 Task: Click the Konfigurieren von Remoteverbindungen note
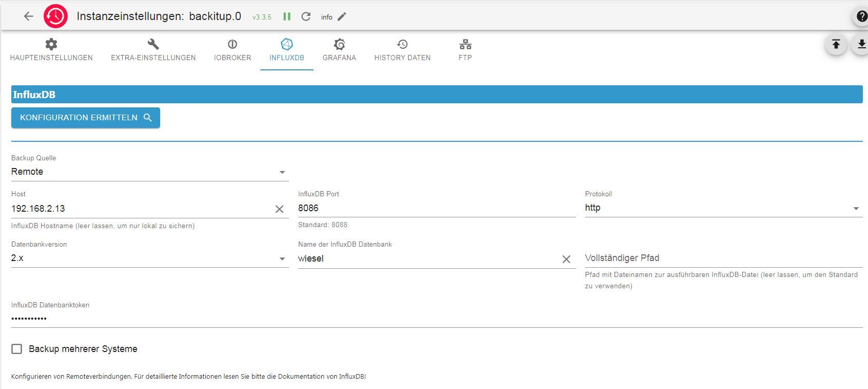[188, 376]
